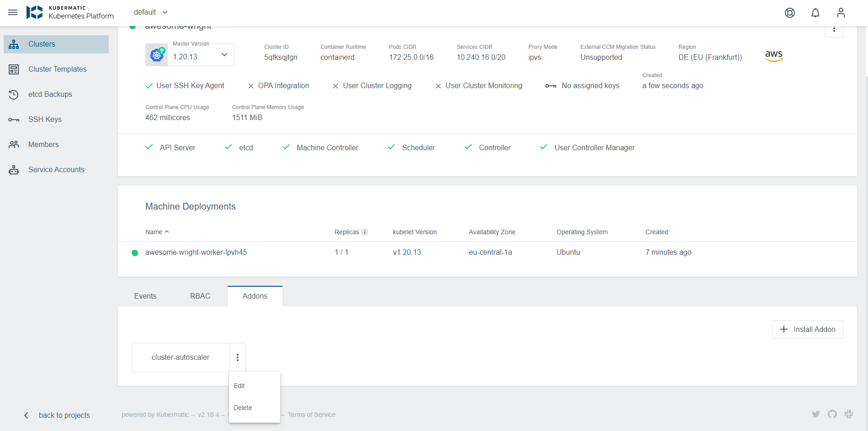
Task: Click the Kubermatic logo
Action: pyautogui.click(x=70, y=12)
